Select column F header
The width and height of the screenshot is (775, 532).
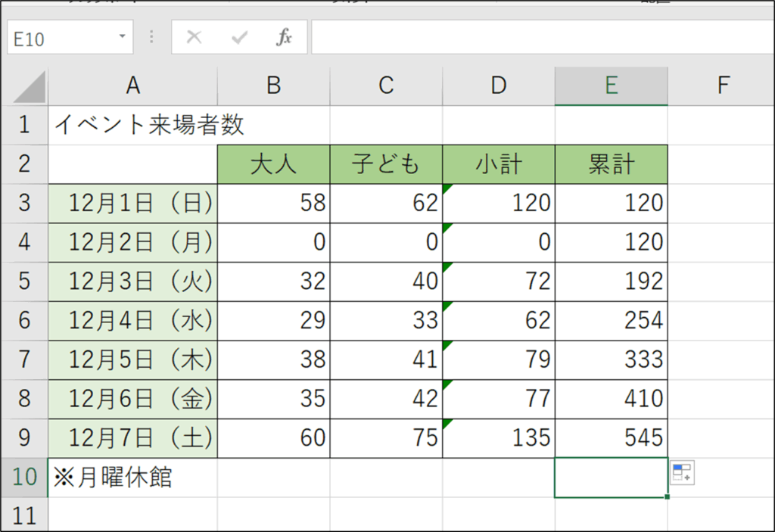(x=721, y=86)
